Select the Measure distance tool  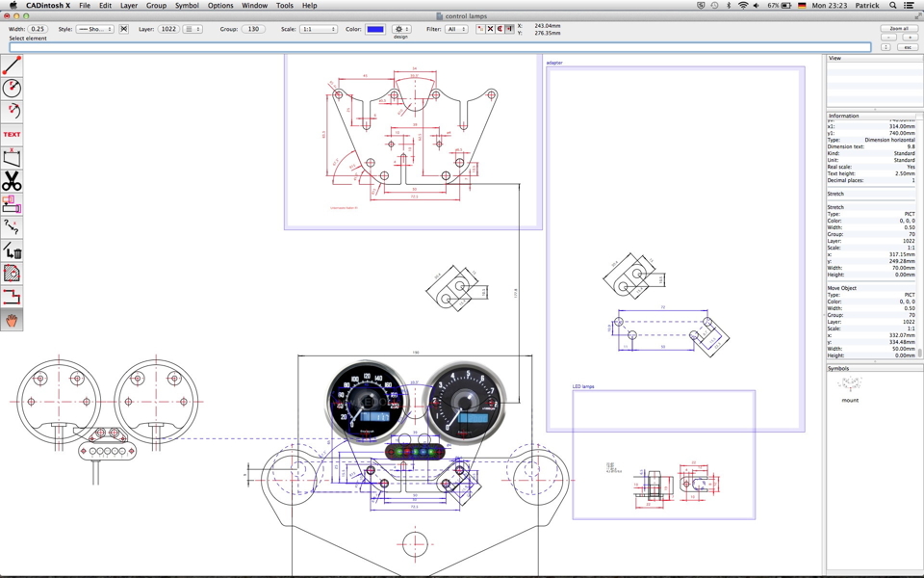coord(12,227)
